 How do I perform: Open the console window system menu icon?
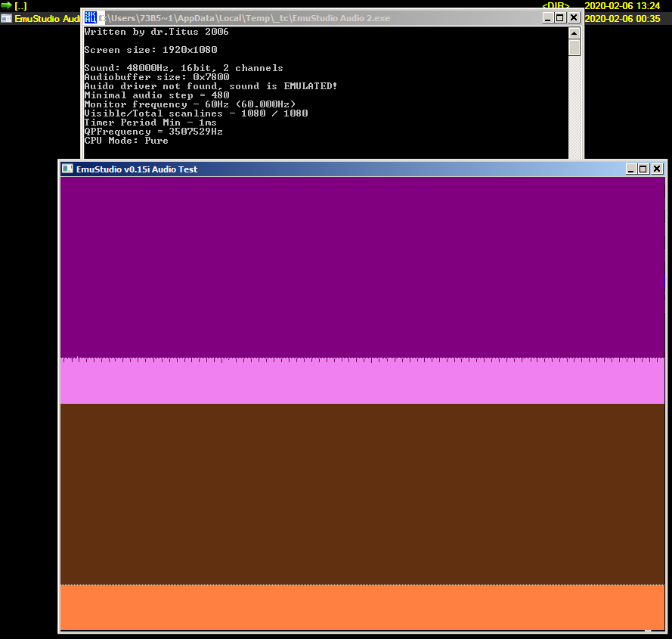point(90,17)
